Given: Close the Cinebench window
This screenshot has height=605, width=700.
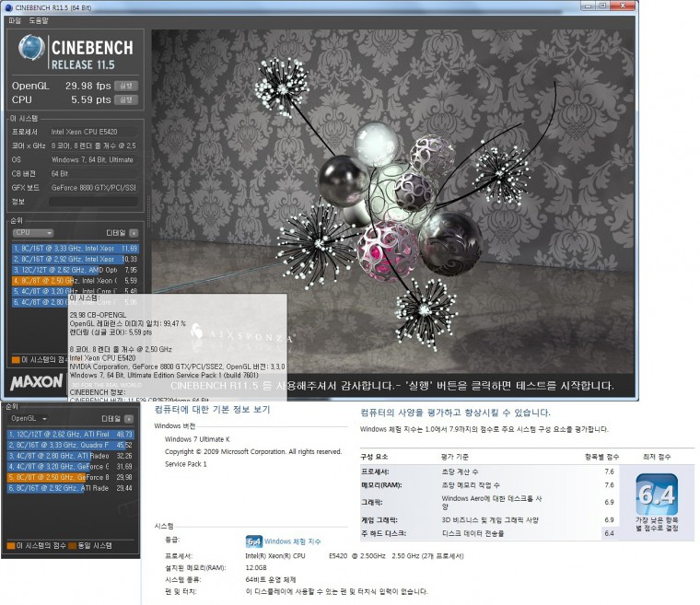Looking at the screenshot, I should tap(623, 6).
